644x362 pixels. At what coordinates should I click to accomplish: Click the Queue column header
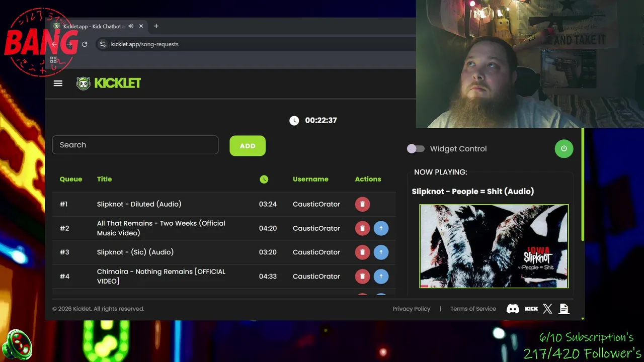[x=71, y=179]
